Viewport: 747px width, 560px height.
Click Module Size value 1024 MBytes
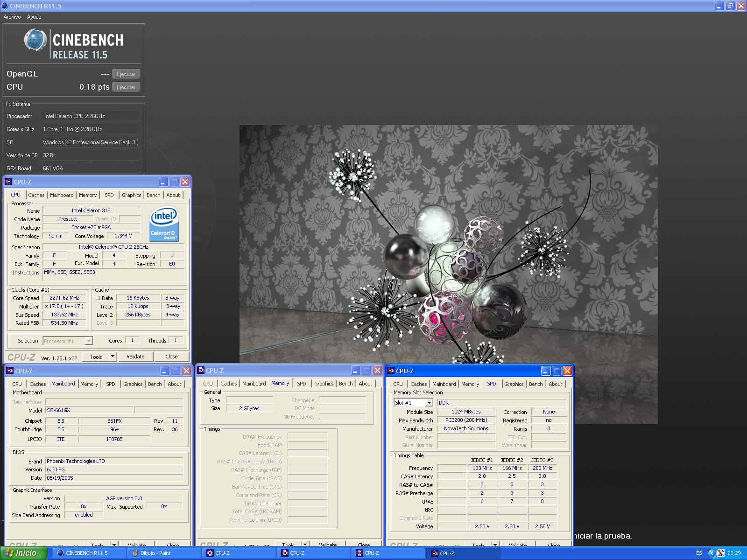coord(466,412)
